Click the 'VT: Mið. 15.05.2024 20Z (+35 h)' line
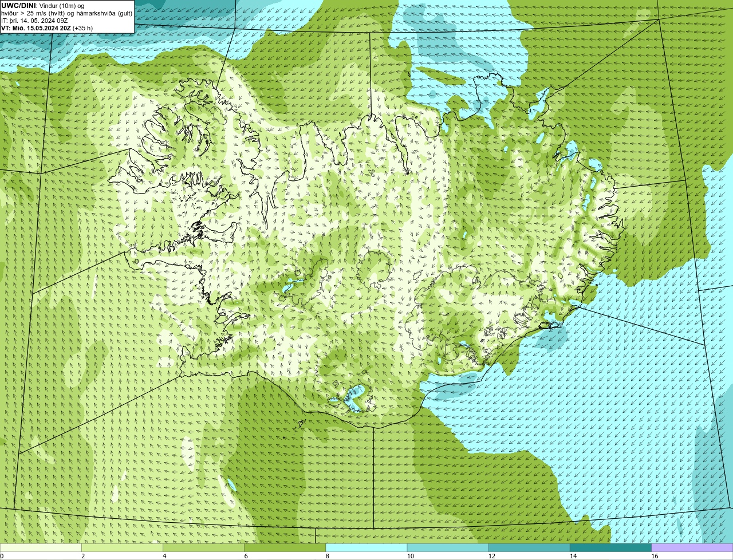The image size is (733, 560). 47,28
